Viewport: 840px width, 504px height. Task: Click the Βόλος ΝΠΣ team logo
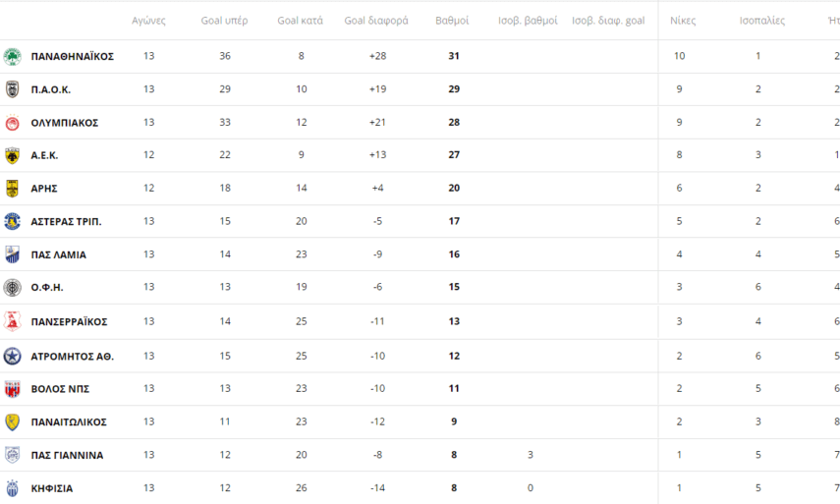[x=13, y=389]
